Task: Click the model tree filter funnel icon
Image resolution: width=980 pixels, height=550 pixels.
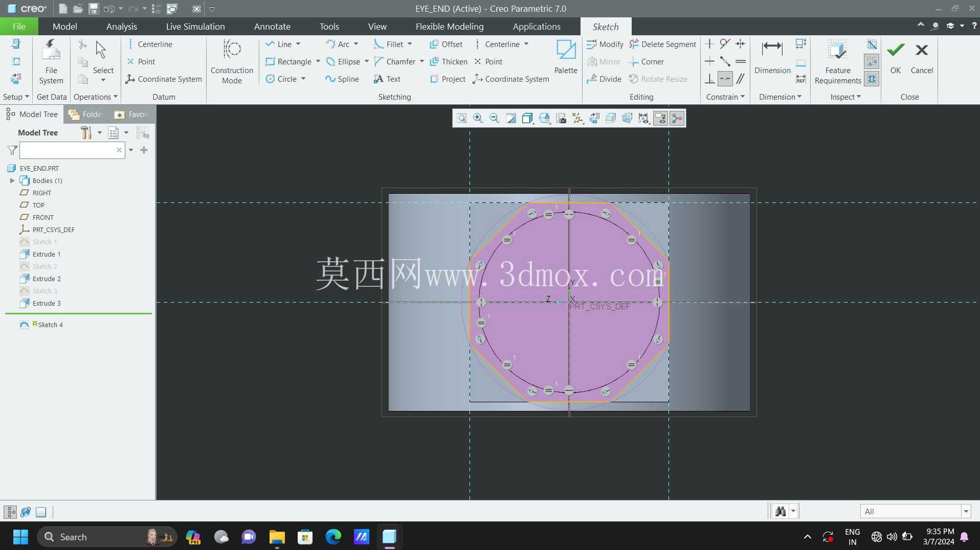Action: (12, 150)
